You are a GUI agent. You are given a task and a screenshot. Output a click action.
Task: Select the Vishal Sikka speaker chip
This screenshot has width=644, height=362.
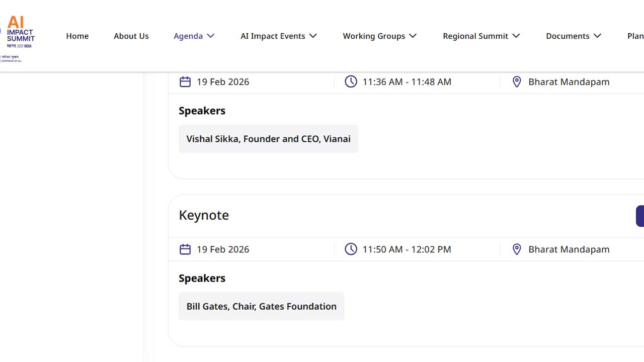point(268,139)
